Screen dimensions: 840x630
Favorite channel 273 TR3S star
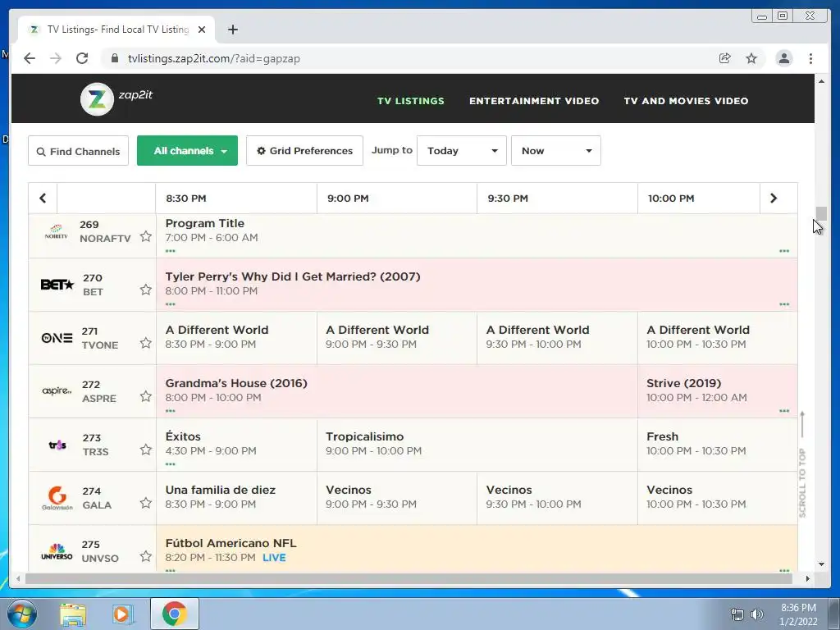tap(146, 450)
